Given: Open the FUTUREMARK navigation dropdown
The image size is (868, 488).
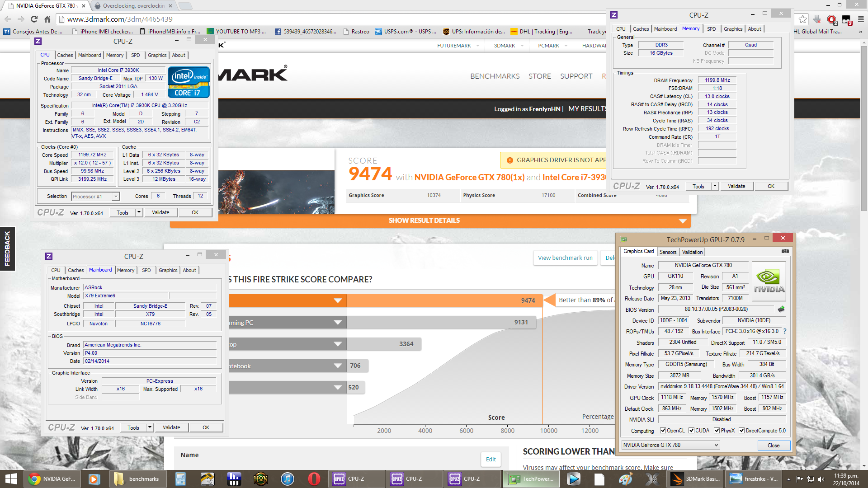Looking at the screenshot, I should point(458,46).
